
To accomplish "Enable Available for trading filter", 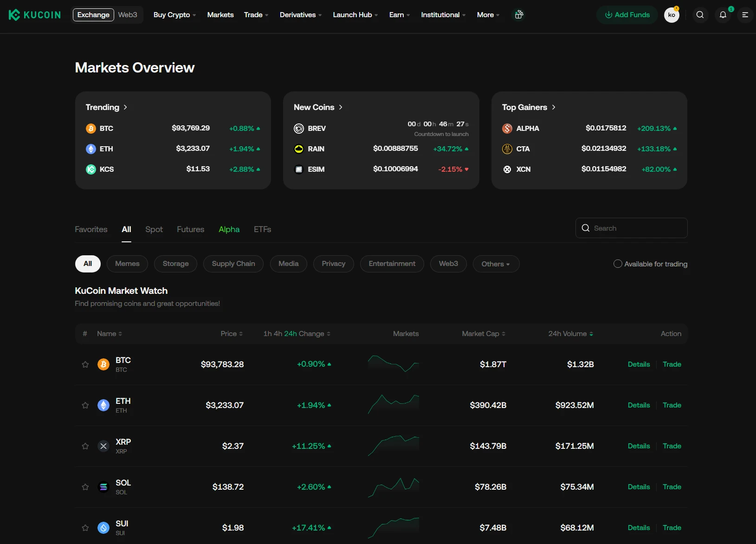I will click(x=618, y=264).
